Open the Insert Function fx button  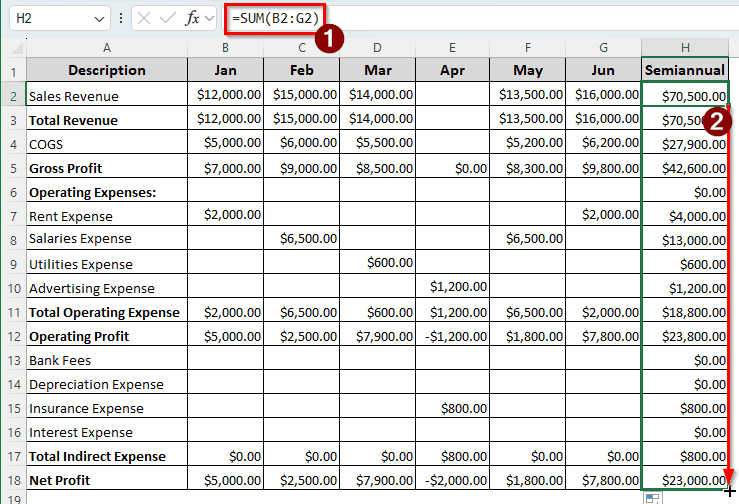[192, 18]
